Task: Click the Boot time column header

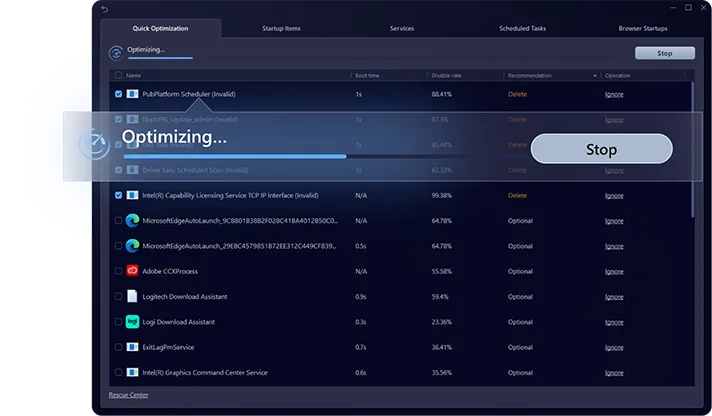Action: point(367,75)
